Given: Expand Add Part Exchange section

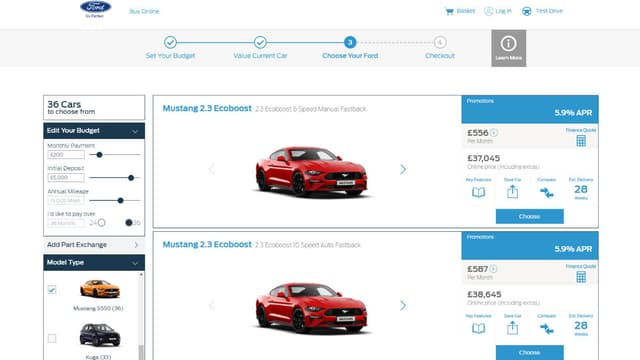Looking at the screenshot, I should (94, 244).
